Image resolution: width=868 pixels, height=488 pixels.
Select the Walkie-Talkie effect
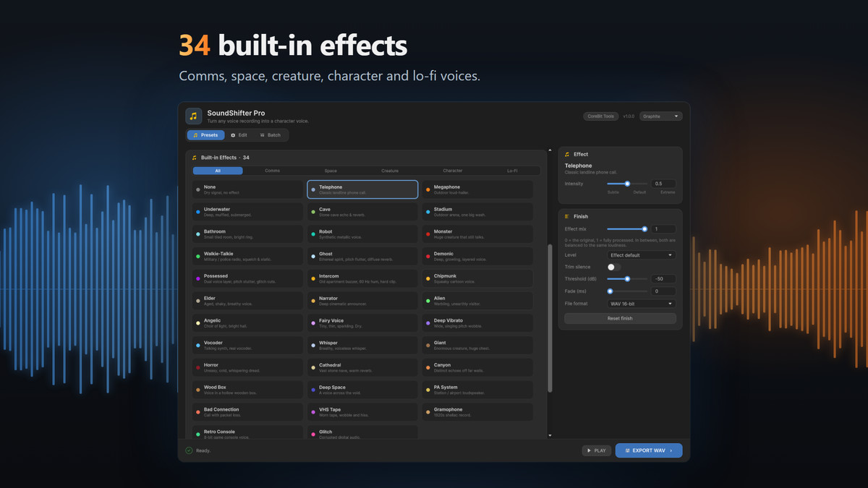[248, 256]
